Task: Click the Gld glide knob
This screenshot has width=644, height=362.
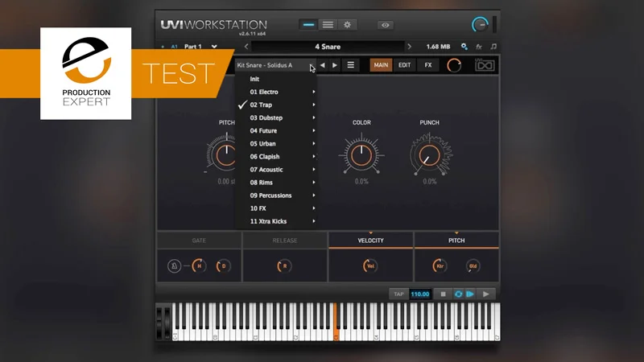Action: (473, 266)
